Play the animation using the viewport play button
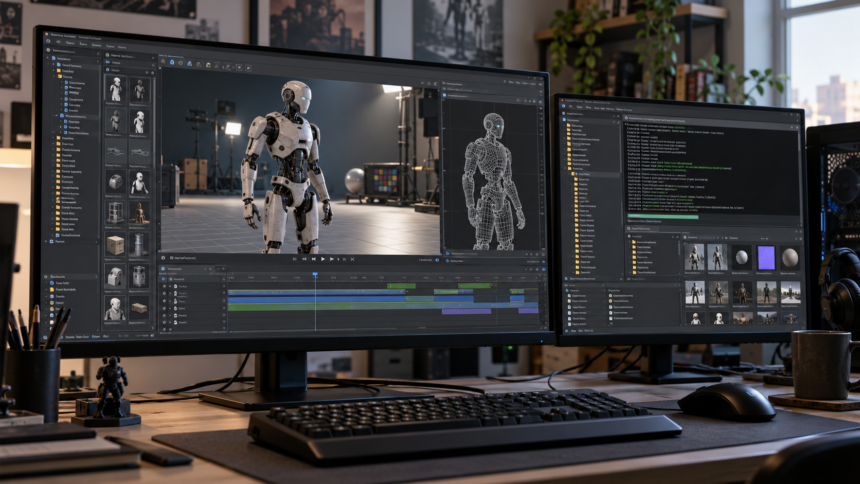Viewport: 860px width, 484px height. click(x=322, y=259)
